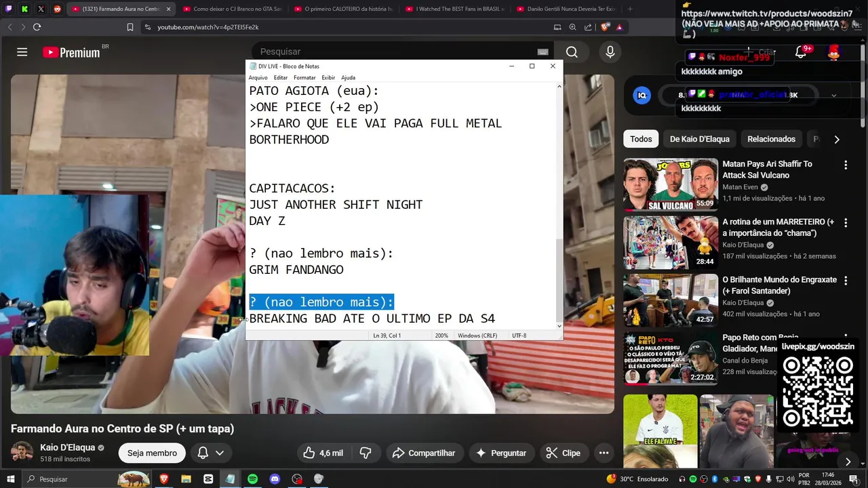868x488 pixels.
Task: Open the on-screen keyboard icon in search box
Action: pos(542,52)
